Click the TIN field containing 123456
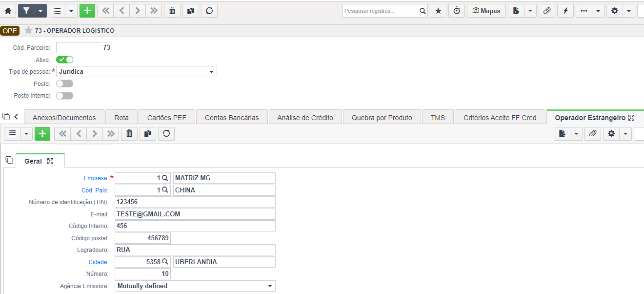 pyautogui.click(x=195, y=202)
